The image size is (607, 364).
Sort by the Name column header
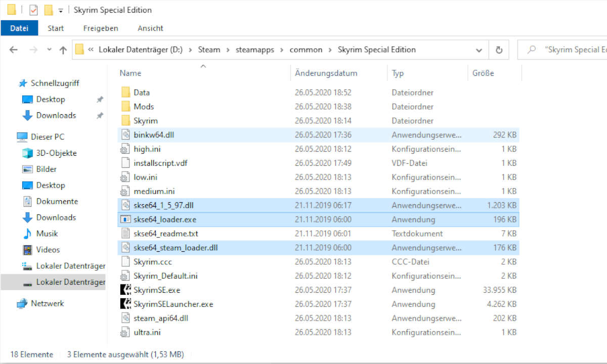[131, 73]
